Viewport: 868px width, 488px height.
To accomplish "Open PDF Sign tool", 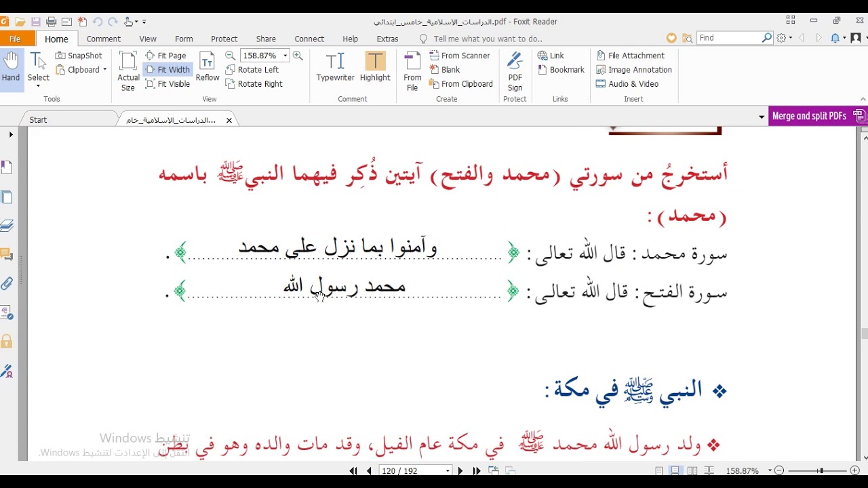I will [515, 71].
